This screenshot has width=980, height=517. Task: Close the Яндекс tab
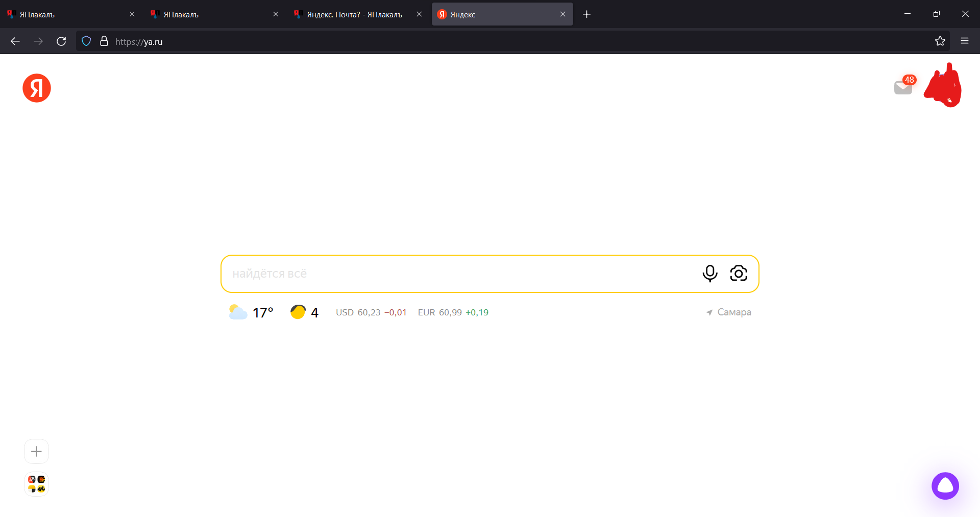[x=562, y=14]
